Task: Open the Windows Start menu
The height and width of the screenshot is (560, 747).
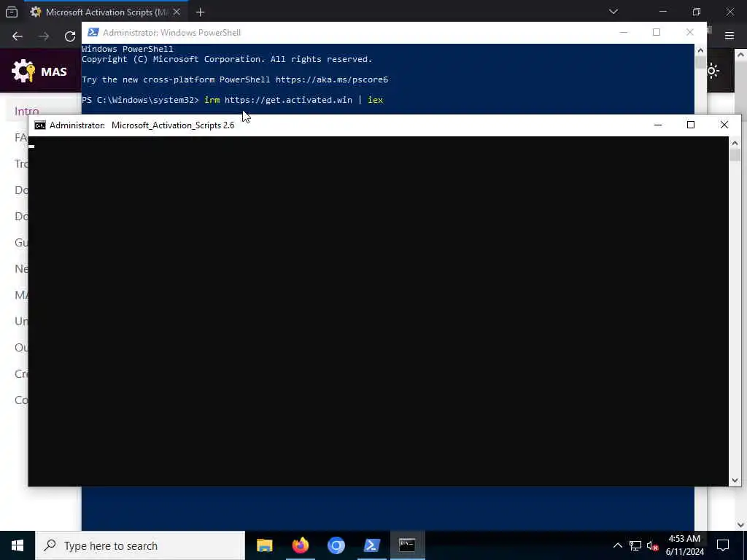Action: 18,545
